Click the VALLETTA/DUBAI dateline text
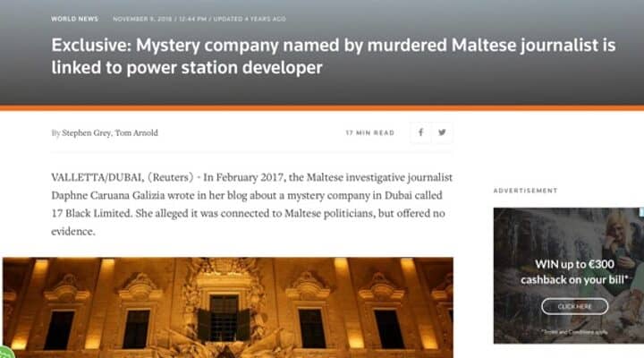This screenshot has height=358, width=644. tap(97, 177)
